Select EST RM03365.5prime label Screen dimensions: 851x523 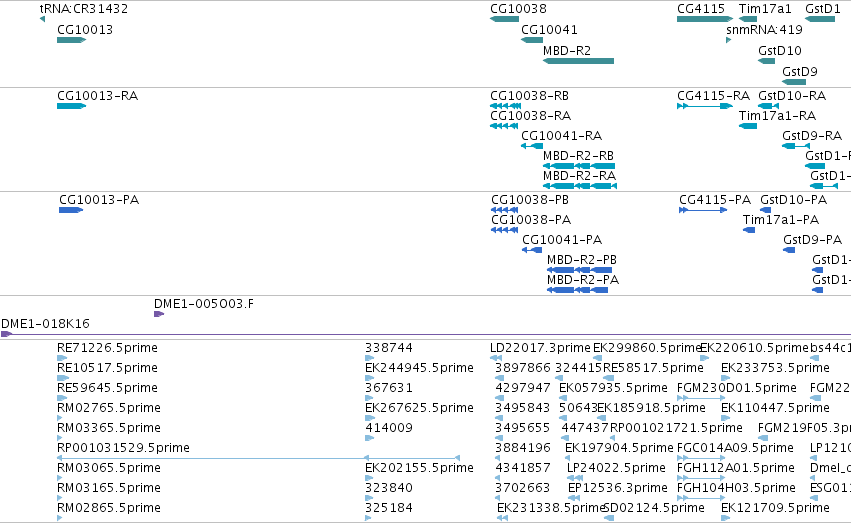coord(109,429)
